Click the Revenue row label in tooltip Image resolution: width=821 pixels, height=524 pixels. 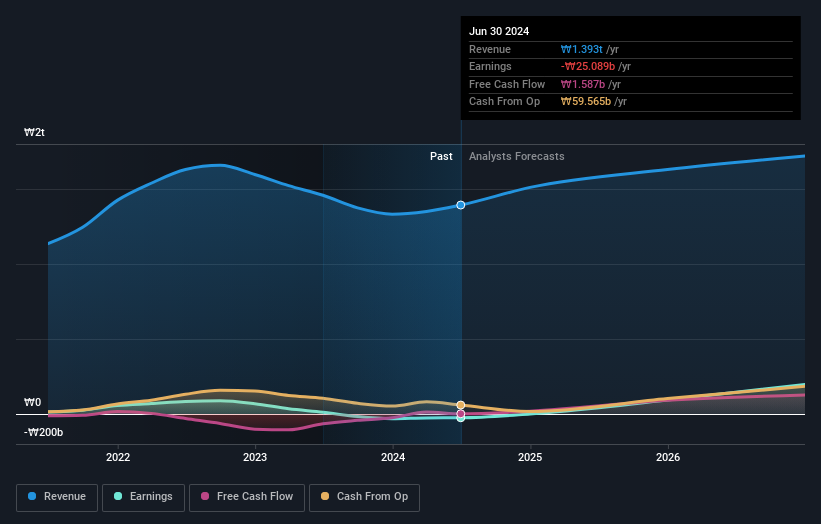coord(490,49)
